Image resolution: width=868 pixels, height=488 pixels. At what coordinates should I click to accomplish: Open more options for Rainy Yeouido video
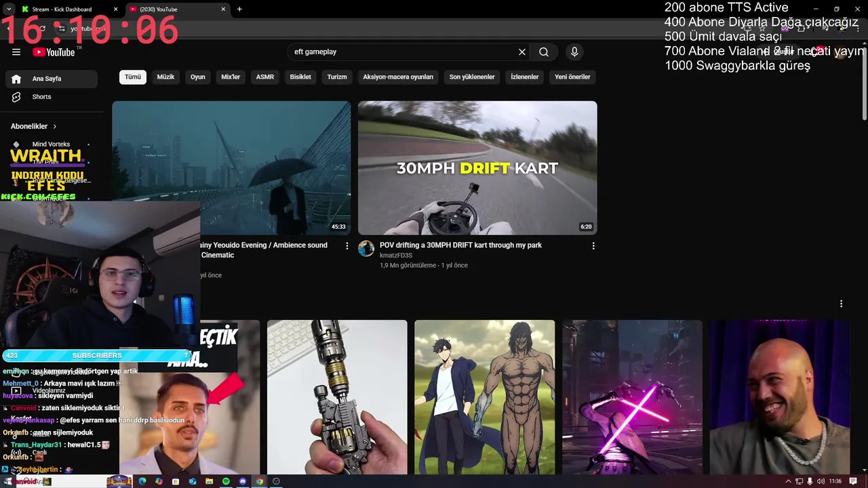coord(347,246)
